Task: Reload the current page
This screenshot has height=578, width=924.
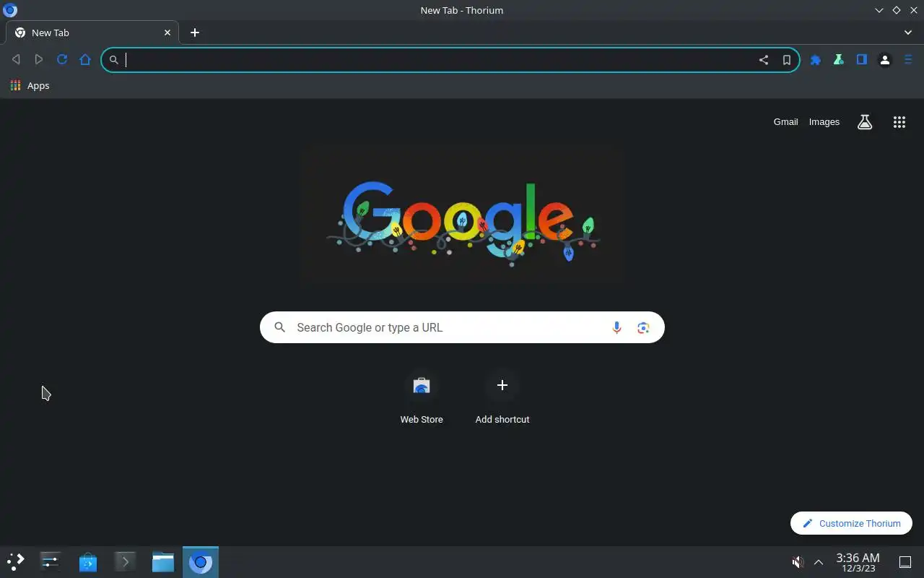Action: click(62, 60)
